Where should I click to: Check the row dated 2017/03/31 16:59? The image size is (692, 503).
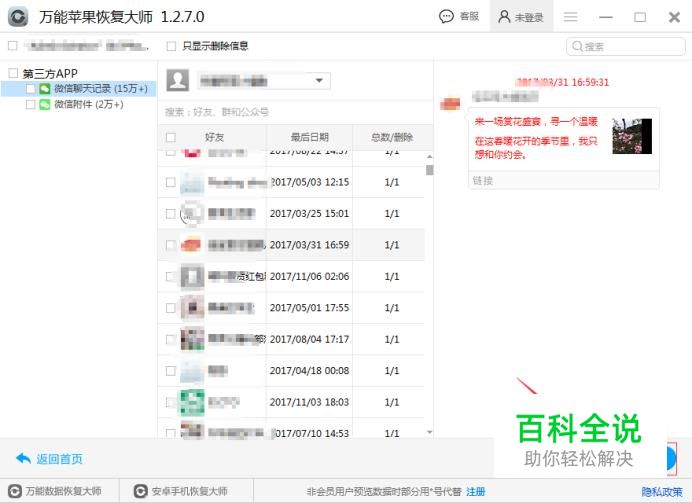pos(171,245)
